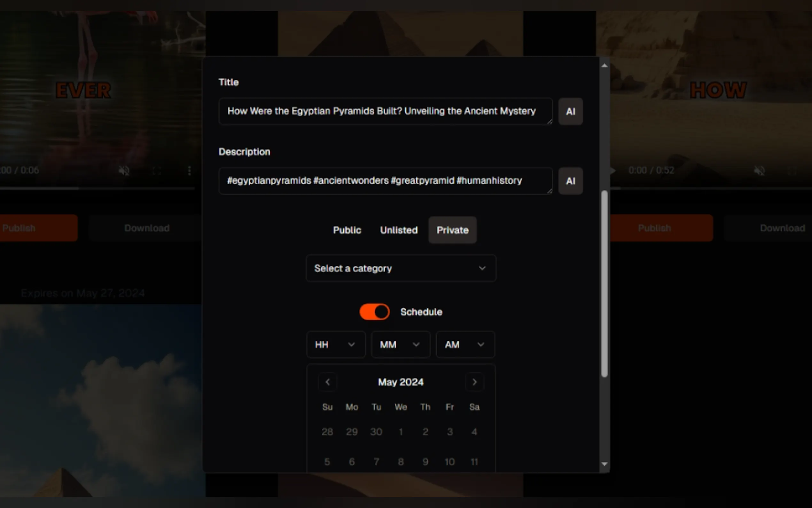Click the Title text field
Image resolution: width=812 pixels, height=508 pixels.
(385, 111)
